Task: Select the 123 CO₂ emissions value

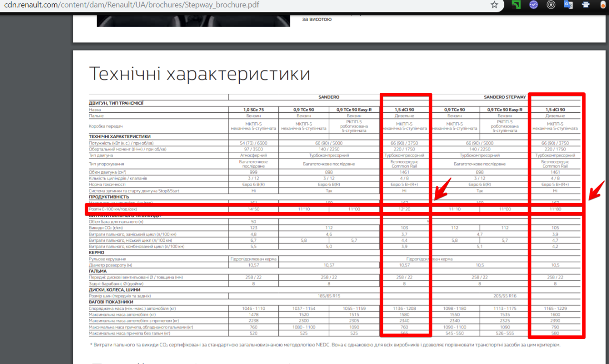Action: [254, 228]
